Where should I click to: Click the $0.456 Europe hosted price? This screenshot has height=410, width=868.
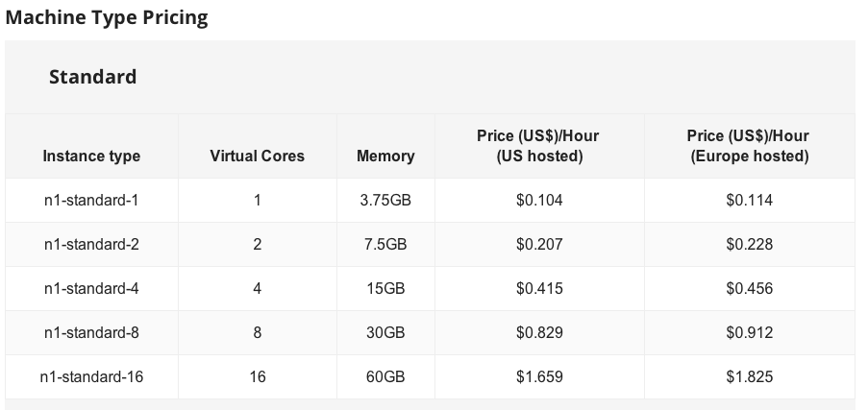pyautogui.click(x=749, y=289)
